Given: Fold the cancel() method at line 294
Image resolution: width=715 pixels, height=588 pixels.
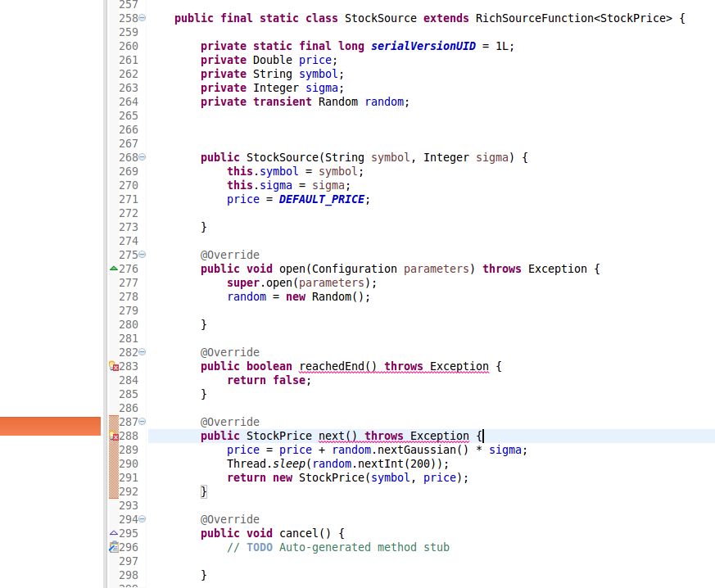Looking at the screenshot, I should click(143, 519).
